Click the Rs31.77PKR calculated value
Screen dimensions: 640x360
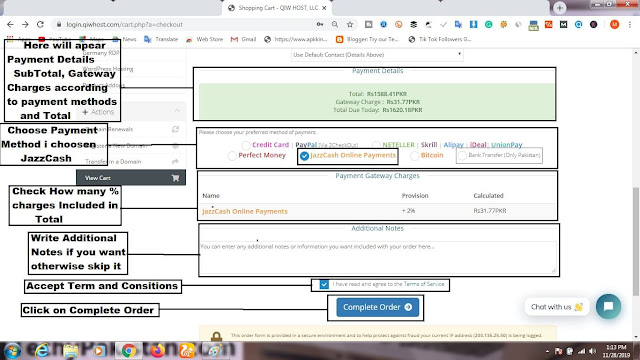point(490,211)
